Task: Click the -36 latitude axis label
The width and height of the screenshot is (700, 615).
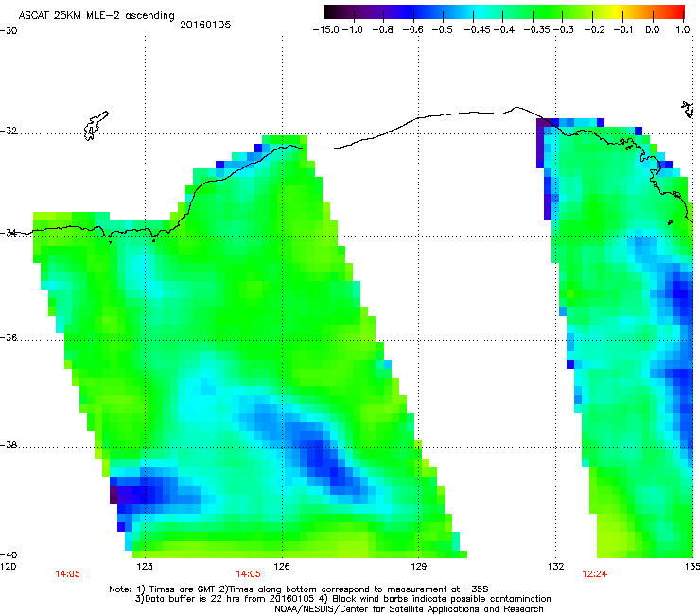Action: click(x=9, y=337)
